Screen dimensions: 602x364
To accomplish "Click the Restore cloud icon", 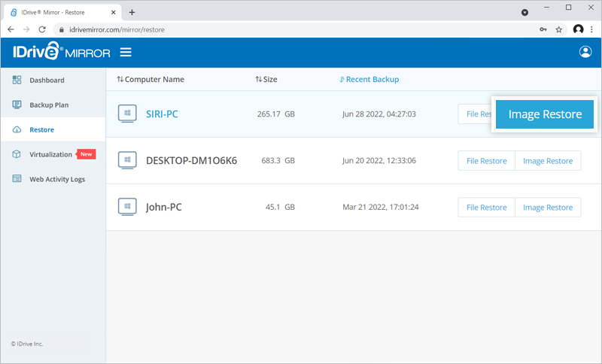I will click(x=17, y=129).
